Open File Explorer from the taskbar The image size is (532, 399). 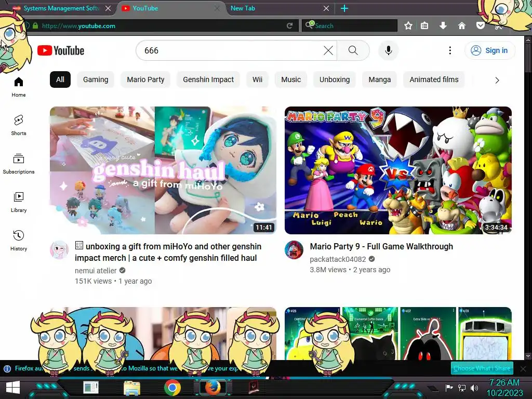click(132, 388)
